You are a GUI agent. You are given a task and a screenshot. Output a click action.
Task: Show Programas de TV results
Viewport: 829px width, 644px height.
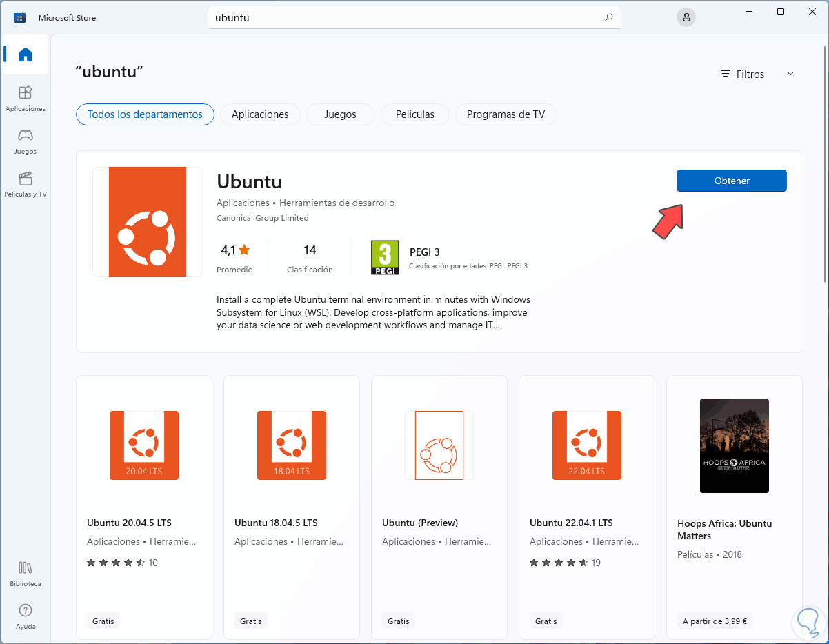tap(506, 114)
